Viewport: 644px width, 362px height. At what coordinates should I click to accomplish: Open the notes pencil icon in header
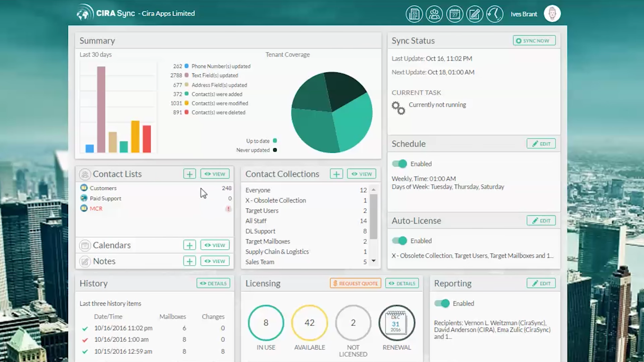pyautogui.click(x=474, y=14)
